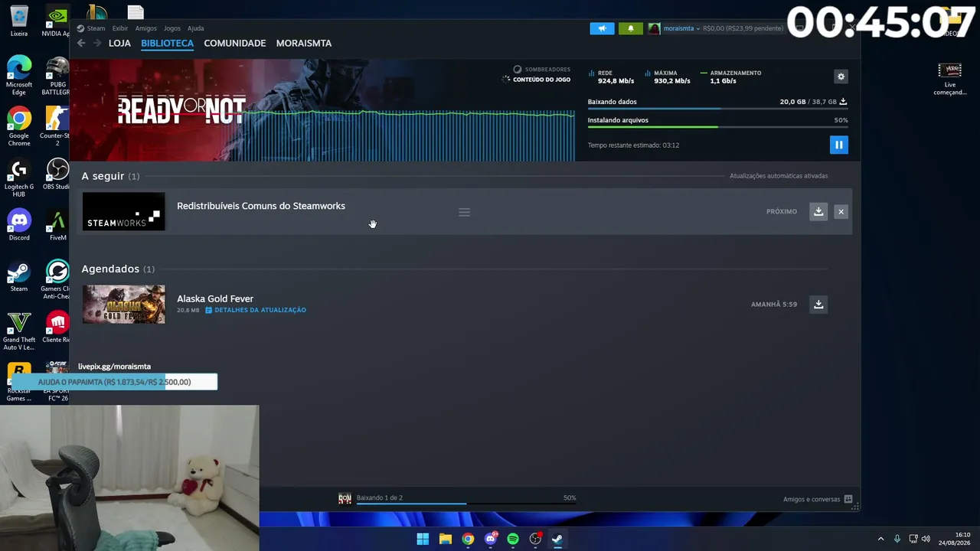The height and width of the screenshot is (551, 980).
Task: Open the taskbar volume control
Action: 926,539
